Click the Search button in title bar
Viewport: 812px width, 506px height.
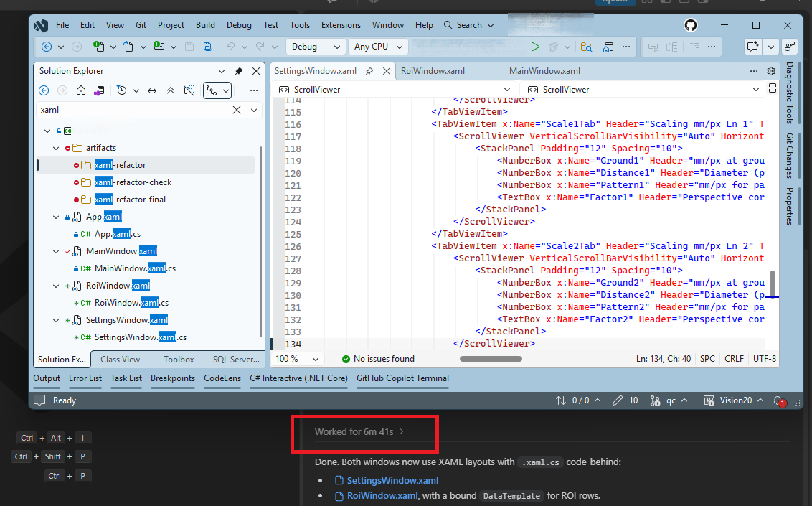pyautogui.click(x=468, y=25)
